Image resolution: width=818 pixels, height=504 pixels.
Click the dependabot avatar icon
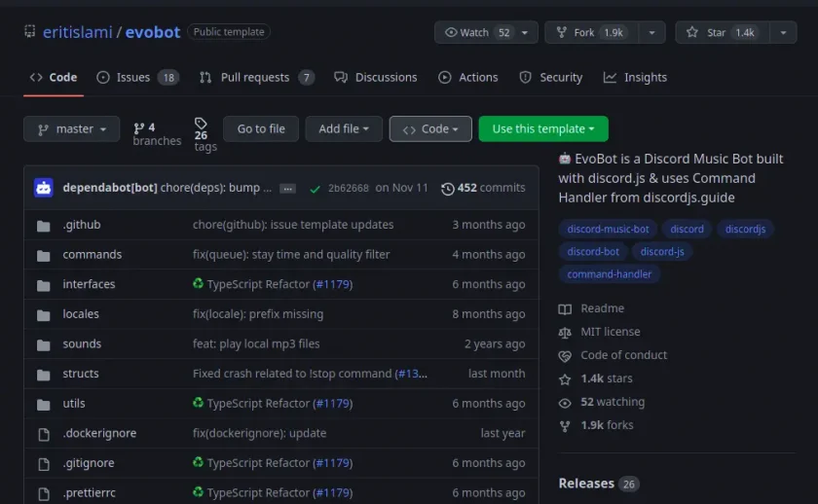[x=43, y=188]
